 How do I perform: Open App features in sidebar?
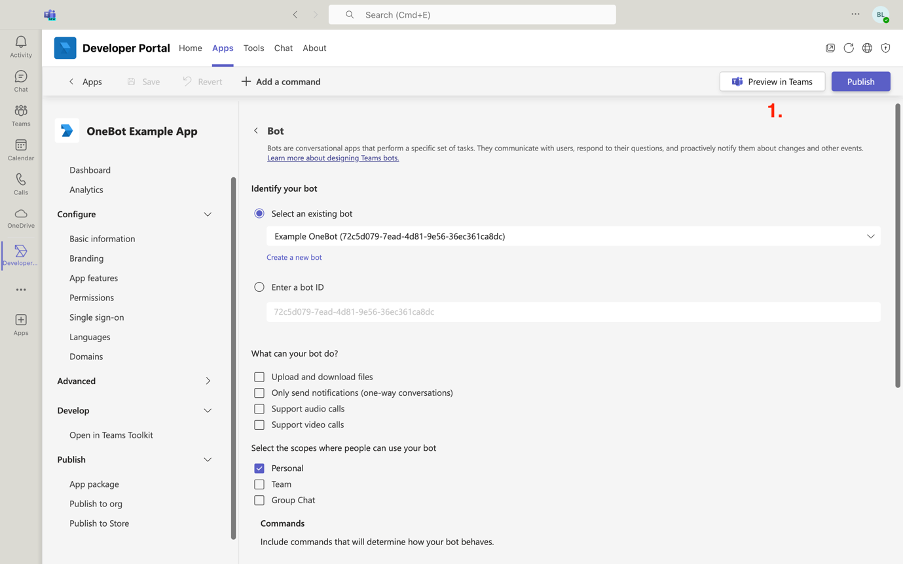click(93, 278)
